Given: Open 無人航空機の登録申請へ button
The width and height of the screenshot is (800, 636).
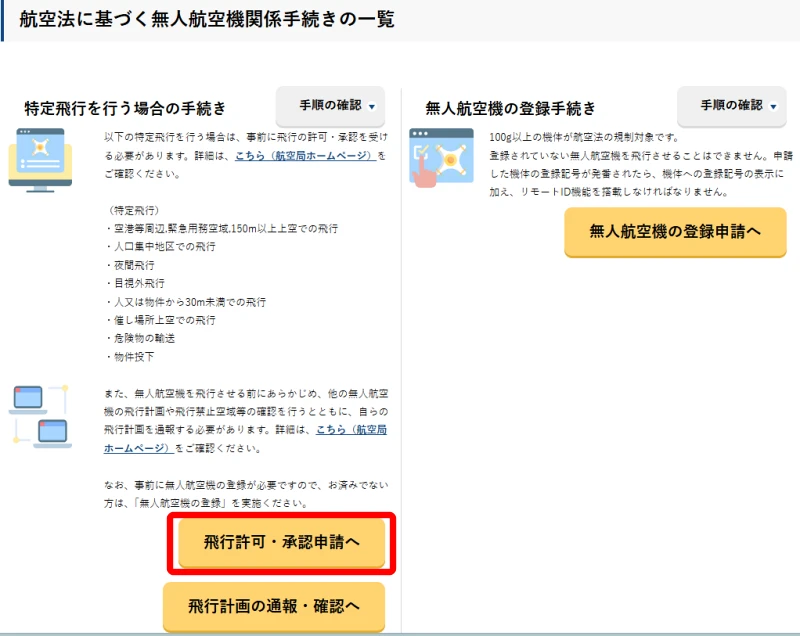Looking at the screenshot, I should 675,232.
